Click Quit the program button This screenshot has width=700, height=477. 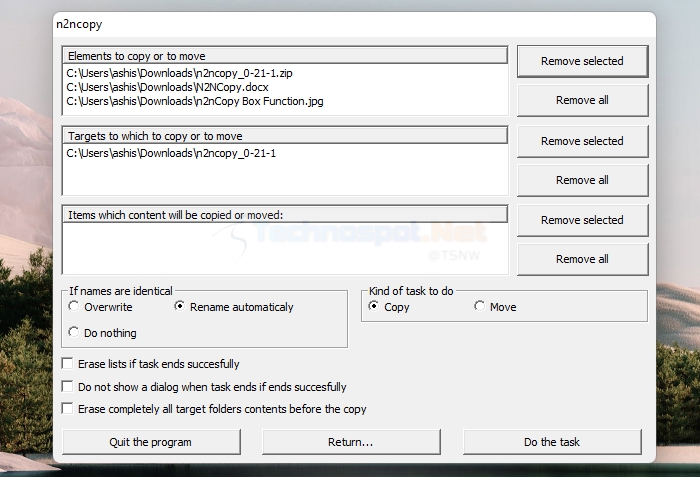point(151,442)
